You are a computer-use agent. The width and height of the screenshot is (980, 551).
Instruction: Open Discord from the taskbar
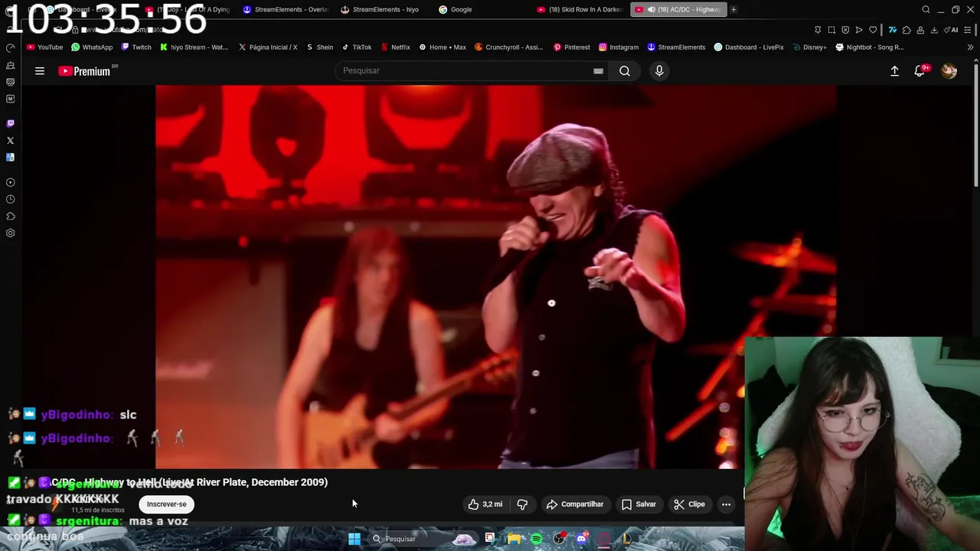pyautogui.click(x=582, y=539)
